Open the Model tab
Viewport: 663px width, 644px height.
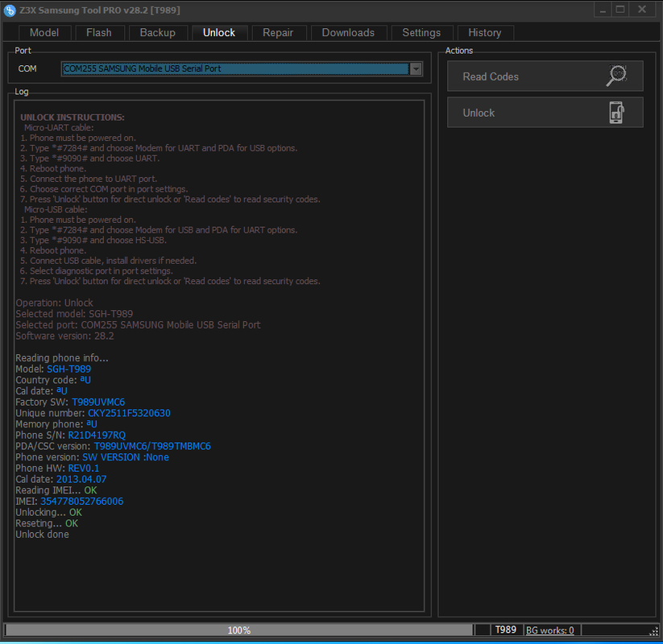point(44,32)
